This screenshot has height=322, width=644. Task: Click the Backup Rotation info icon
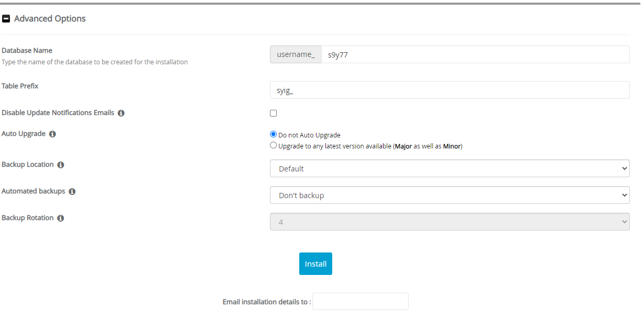(x=61, y=218)
